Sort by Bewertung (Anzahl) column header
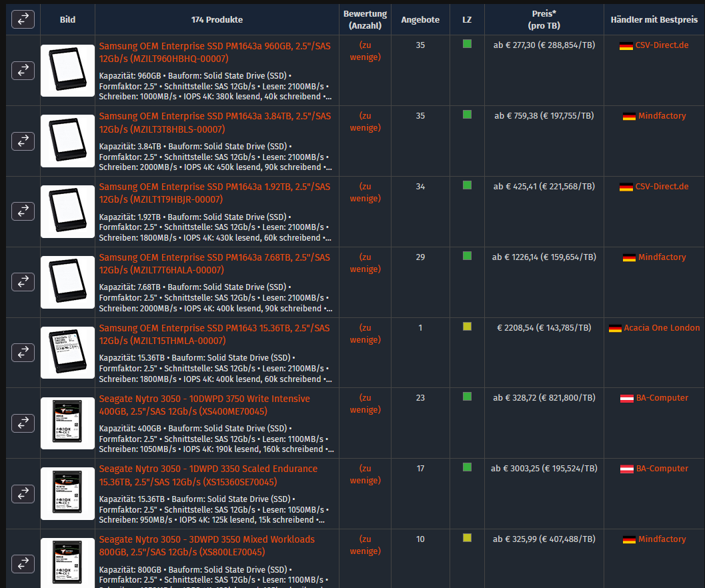 [x=365, y=19]
